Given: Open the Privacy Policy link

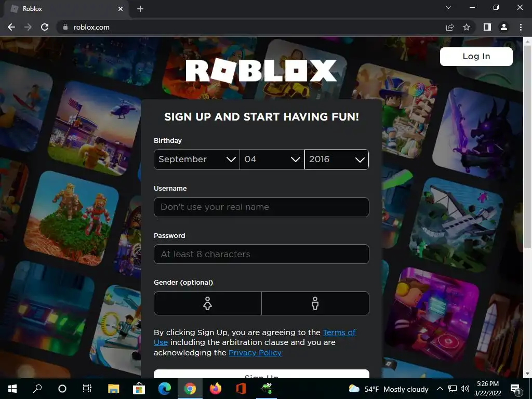Looking at the screenshot, I should [x=255, y=353].
